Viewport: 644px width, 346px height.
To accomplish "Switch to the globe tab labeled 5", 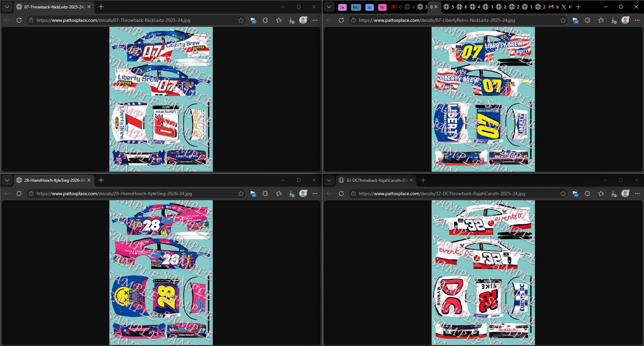I will pos(449,7).
